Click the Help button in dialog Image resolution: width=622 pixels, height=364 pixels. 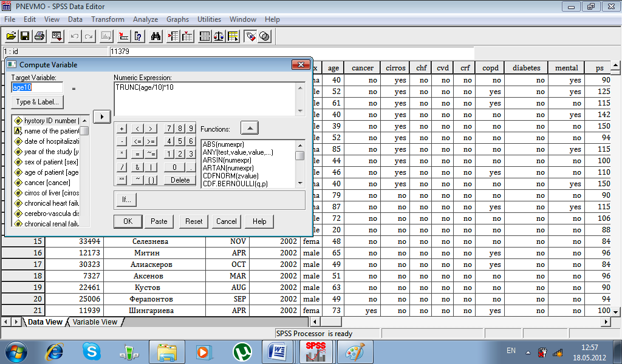[259, 221]
